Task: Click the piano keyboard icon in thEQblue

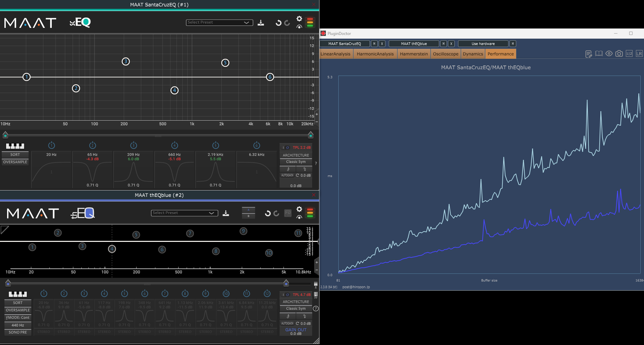Action: pyautogui.click(x=18, y=294)
